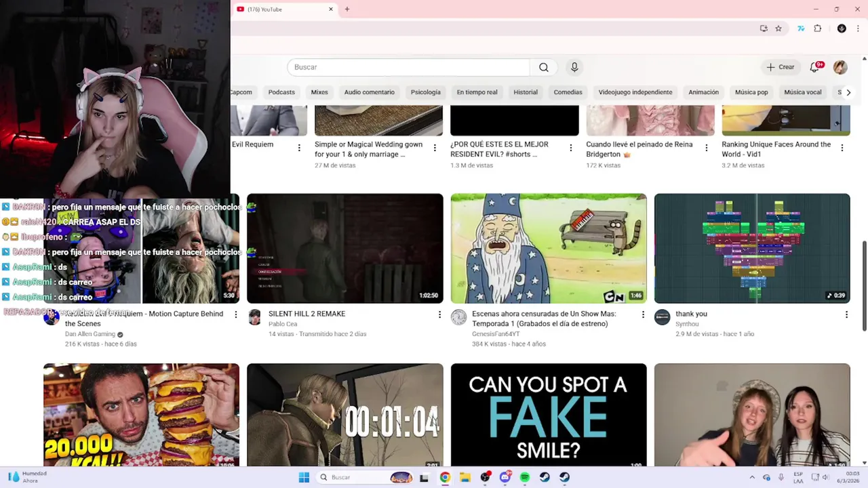Select Audio comentario filter chip
Viewport: 868px width, 488px height.
pos(369,92)
